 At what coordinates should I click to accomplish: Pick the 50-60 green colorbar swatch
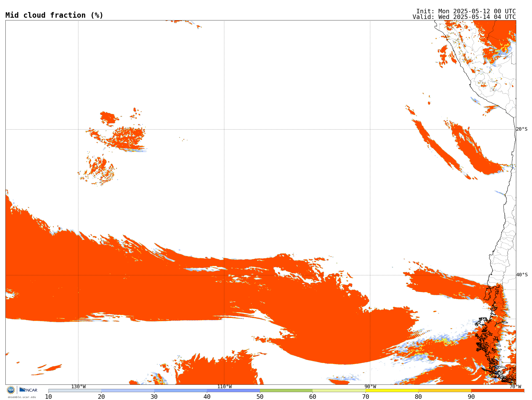coord(286,391)
